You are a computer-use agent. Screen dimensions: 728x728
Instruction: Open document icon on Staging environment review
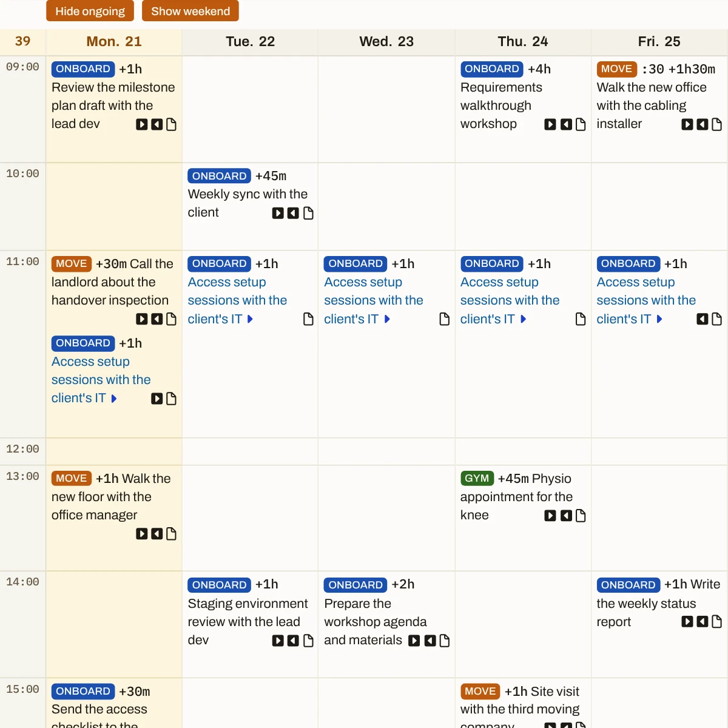[308, 641]
